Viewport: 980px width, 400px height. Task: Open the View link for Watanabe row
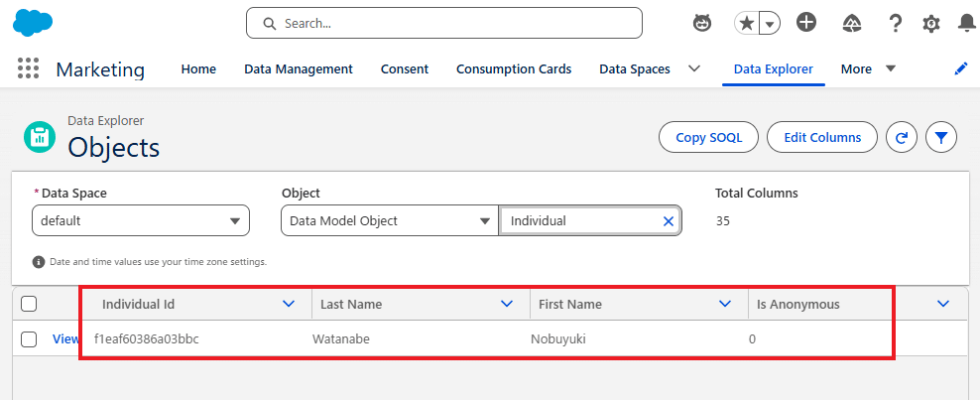tap(66, 339)
